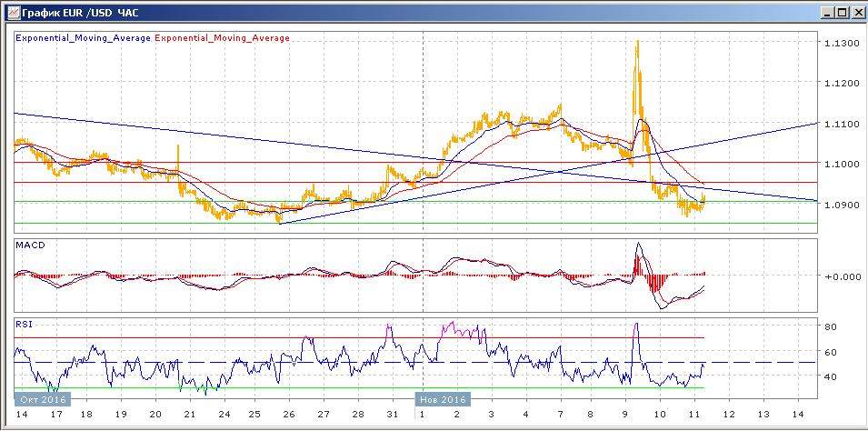Viewport: 868px width, 431px height.
Task: Click date label 11 on the time axis
Action: (694, 415)
